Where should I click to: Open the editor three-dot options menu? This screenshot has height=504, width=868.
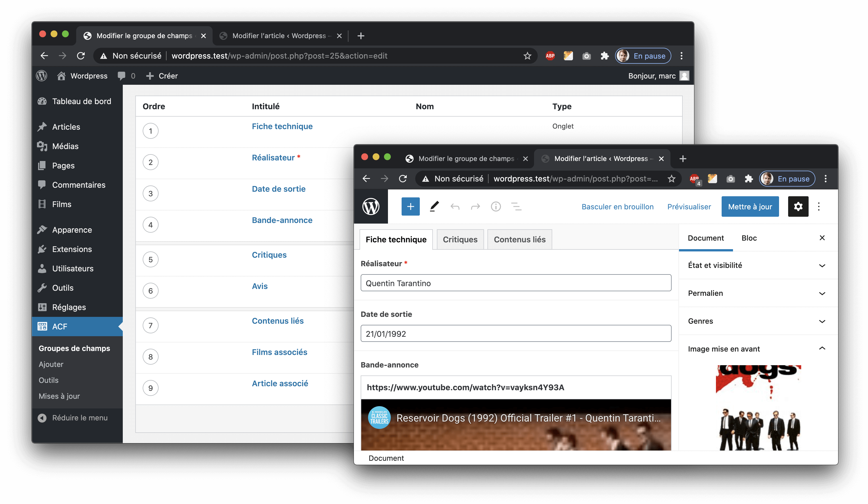[x=819, y=206]
